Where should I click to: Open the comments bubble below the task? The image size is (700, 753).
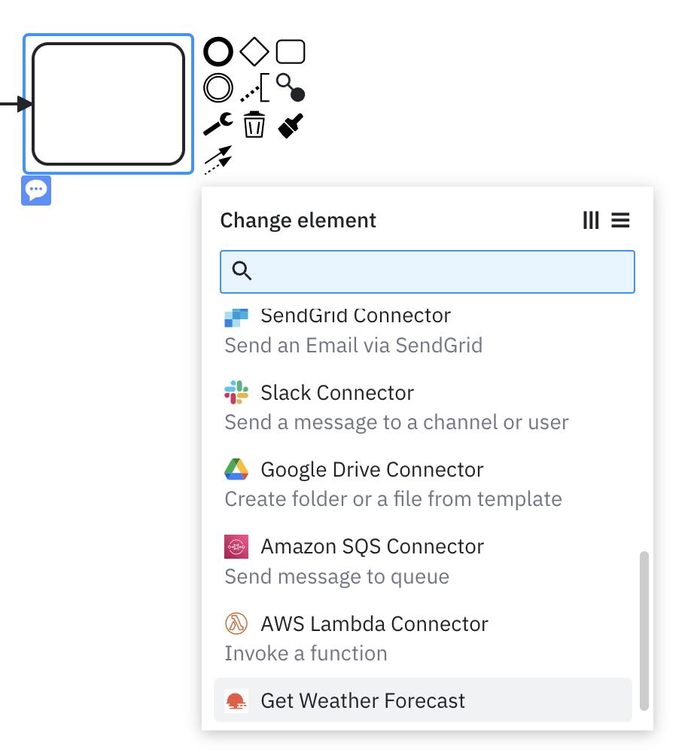(x=36, y=191)
